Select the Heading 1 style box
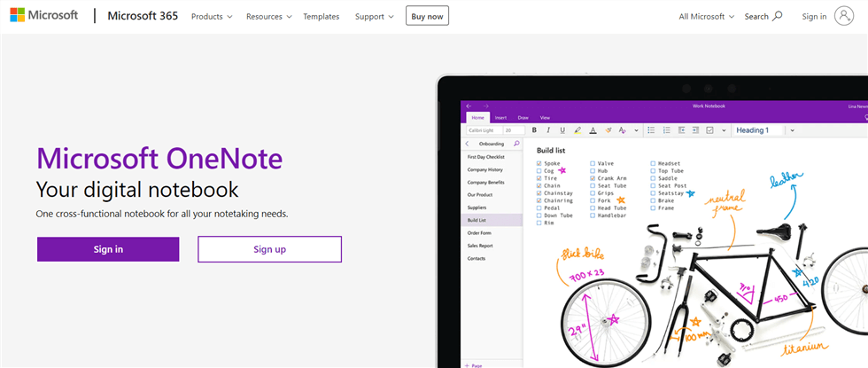 coord(758,130)
